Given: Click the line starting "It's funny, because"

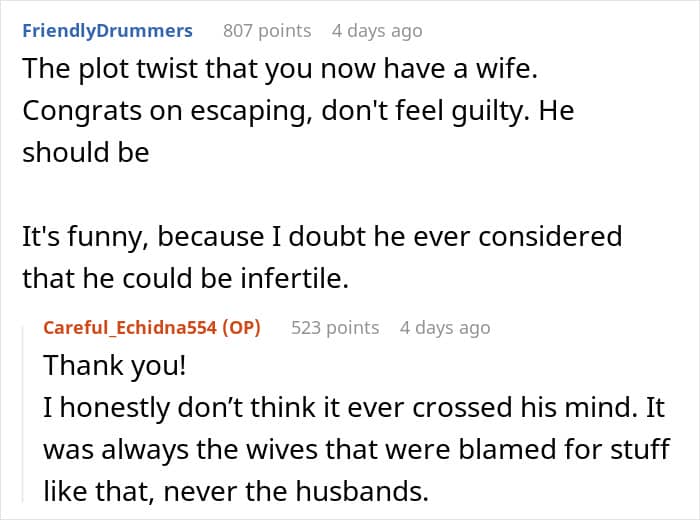Looking at the screenshot, I should (x=322, y=237).
